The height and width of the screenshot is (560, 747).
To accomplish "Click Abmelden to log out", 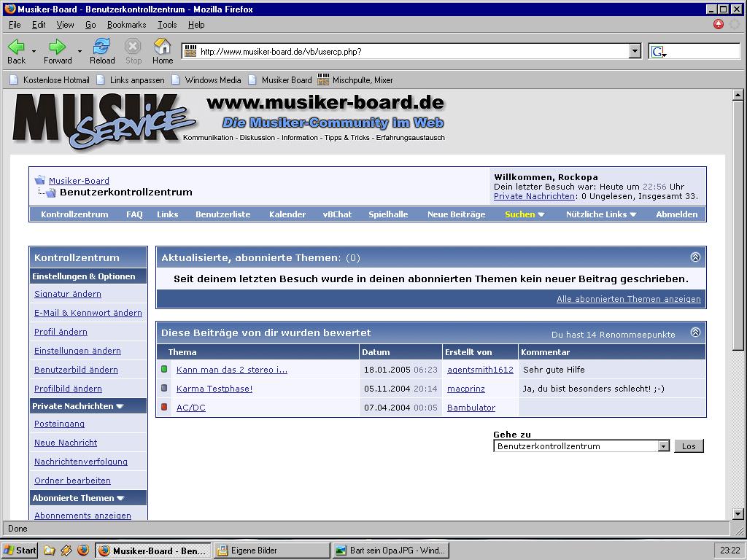I will click(676, 214).
